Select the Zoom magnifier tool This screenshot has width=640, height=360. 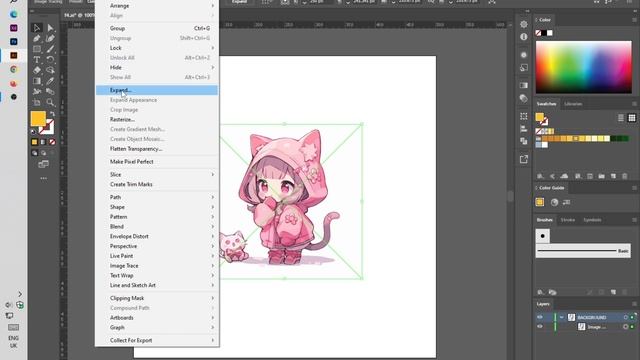[x=50, y=102]
